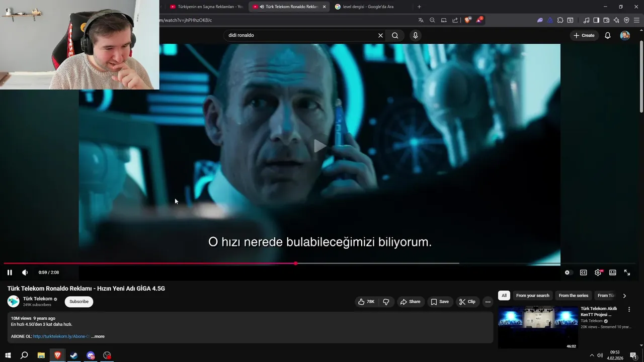Open the Brave Rewards triangle icon

coord(479,20)
